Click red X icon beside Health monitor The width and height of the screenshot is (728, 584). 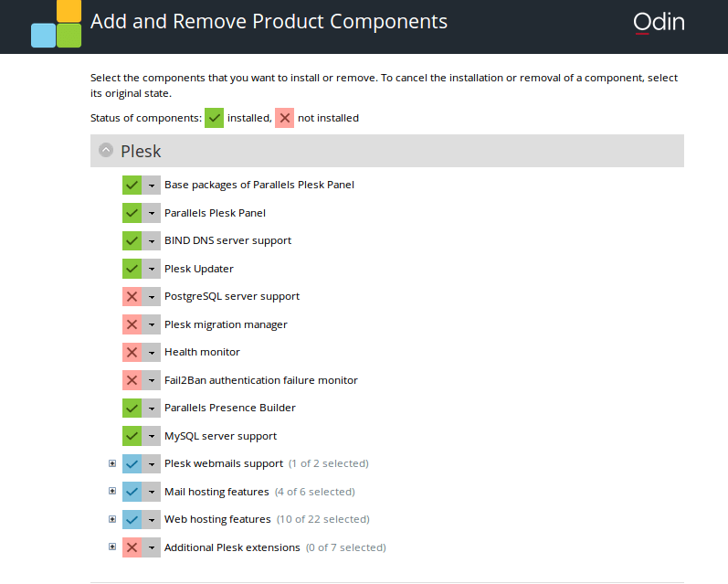tap(132, 352)
